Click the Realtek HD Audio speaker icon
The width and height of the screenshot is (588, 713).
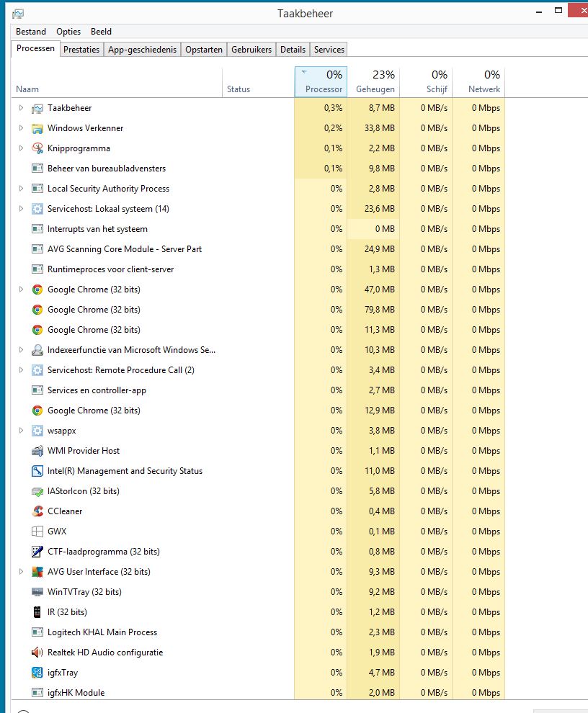37,653
